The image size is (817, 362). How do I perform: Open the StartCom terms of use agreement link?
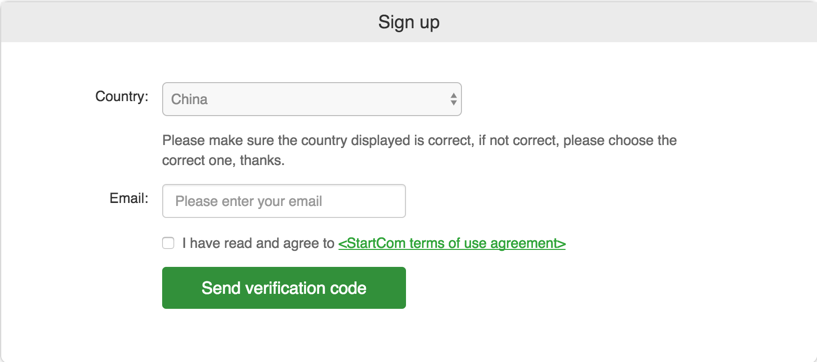(x=452, y=243)
